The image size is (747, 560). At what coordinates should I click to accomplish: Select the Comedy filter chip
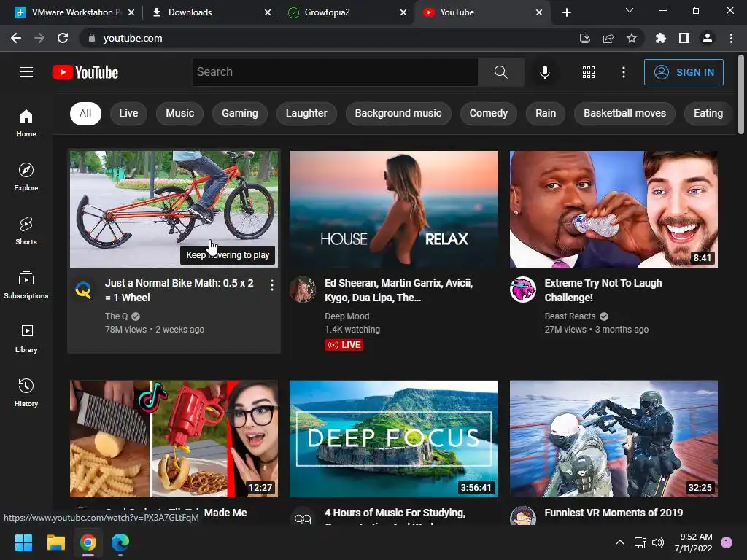pos(488,113)
